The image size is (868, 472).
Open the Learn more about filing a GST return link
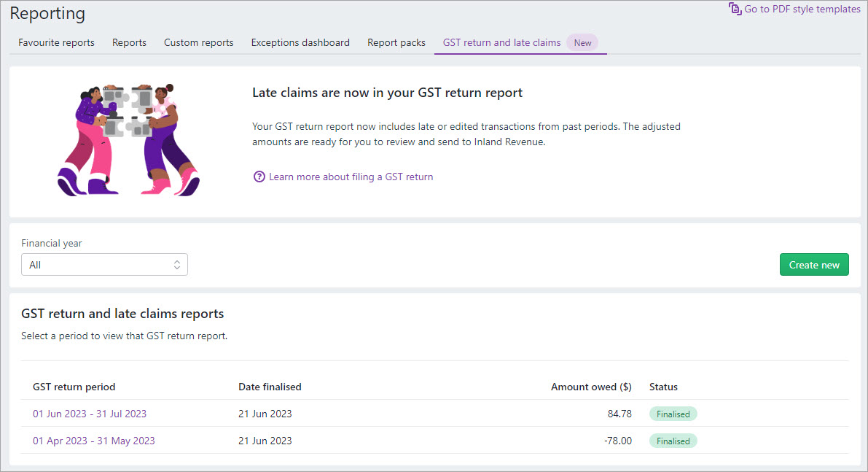coord(351,177)
